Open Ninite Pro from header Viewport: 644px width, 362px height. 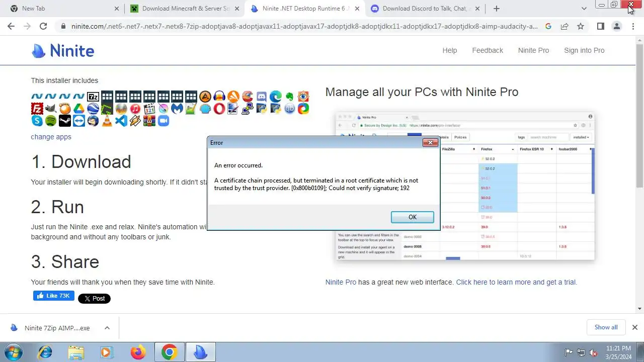click(533, 50)
